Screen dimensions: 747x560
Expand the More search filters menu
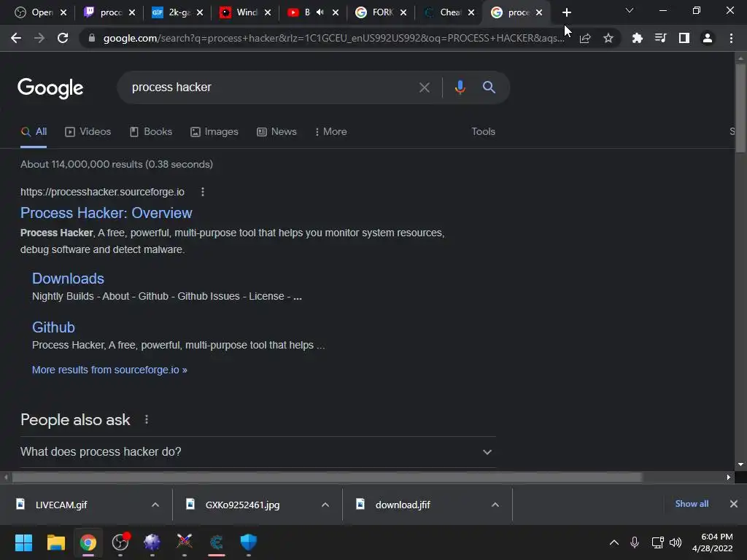(330, 132)
